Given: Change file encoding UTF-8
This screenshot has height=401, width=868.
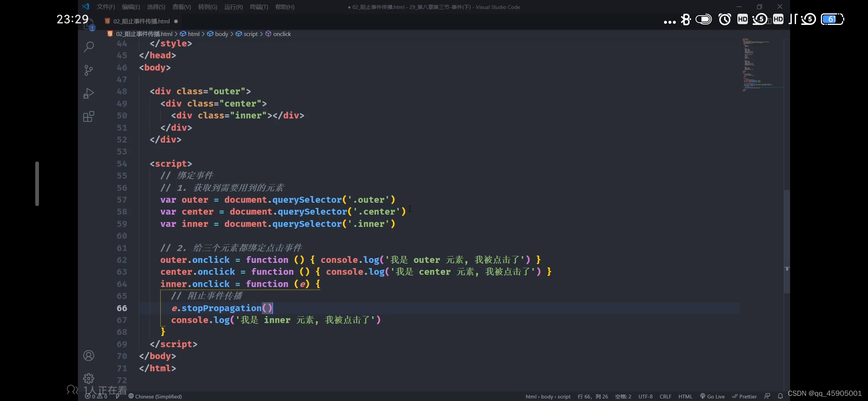Looking at the screenshot, I should (645, 396).
